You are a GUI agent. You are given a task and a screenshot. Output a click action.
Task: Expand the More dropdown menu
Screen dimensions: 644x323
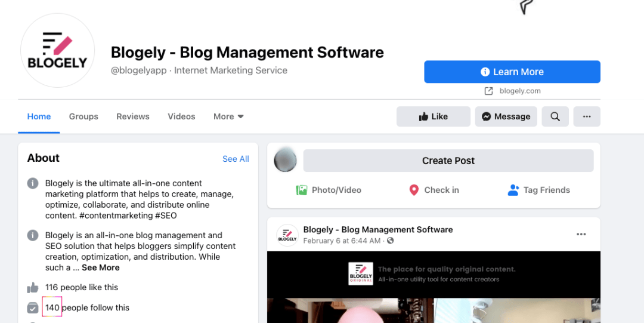[228, 116]
